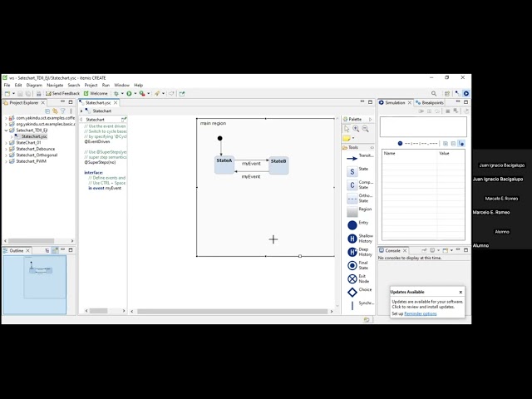Select StateA in the diagram

pos(224,165)
